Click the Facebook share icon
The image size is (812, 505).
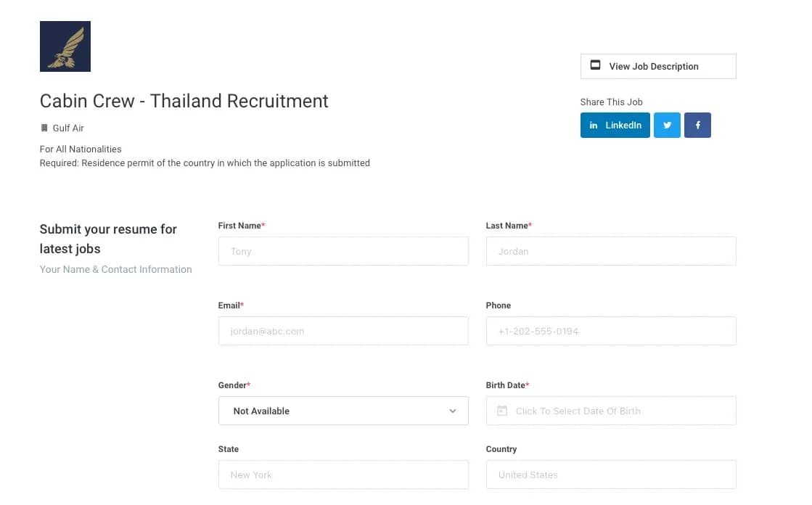[697, 125]
